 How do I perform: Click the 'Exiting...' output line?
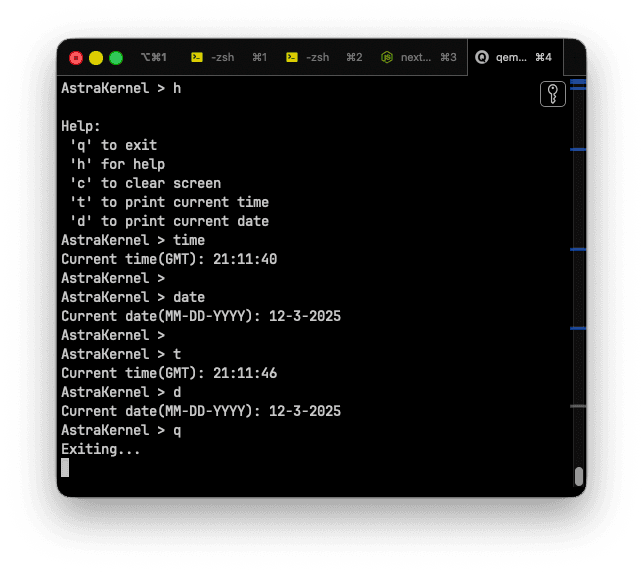click(101, 449)
